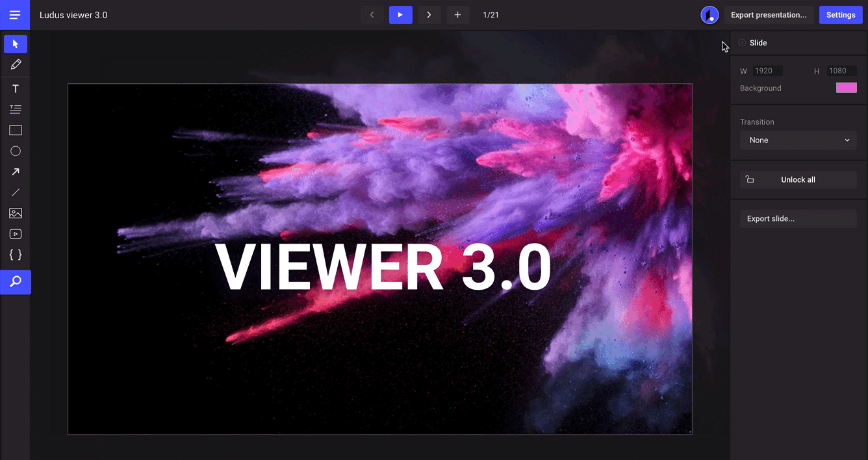This screenshot has width=868, height=460.
Task: Add a new slide with plus button
Action: click(x=457, y=15)
